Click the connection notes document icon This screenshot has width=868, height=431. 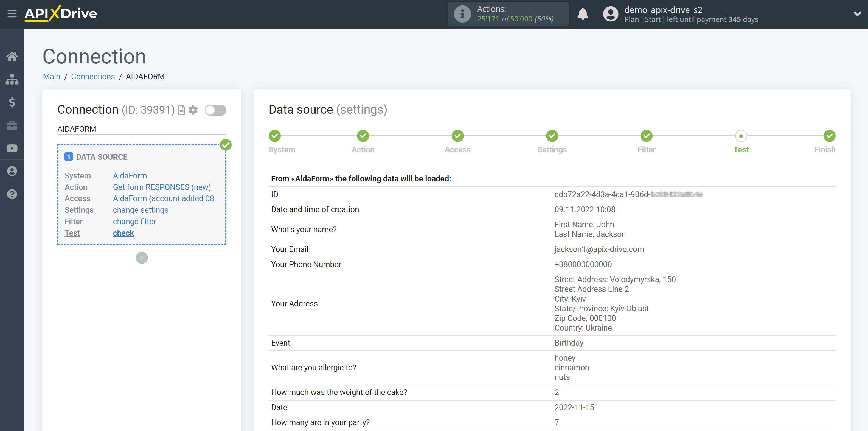coord(181,110)
